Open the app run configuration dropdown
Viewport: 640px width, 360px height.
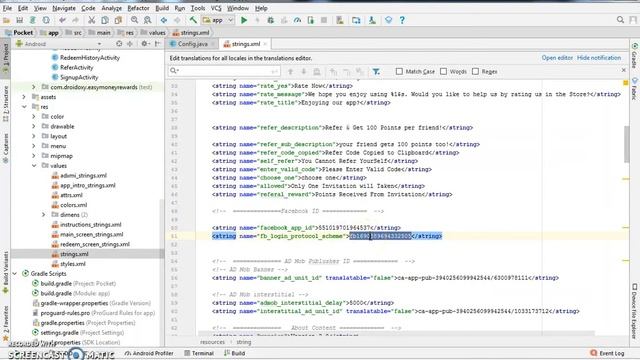(x=218, y=20)
